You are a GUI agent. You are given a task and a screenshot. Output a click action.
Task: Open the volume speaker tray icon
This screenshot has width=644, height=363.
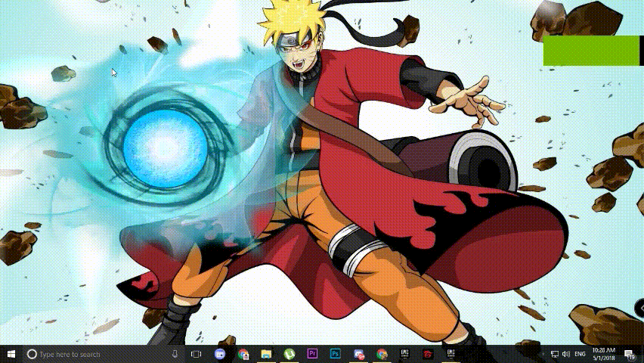566,354
